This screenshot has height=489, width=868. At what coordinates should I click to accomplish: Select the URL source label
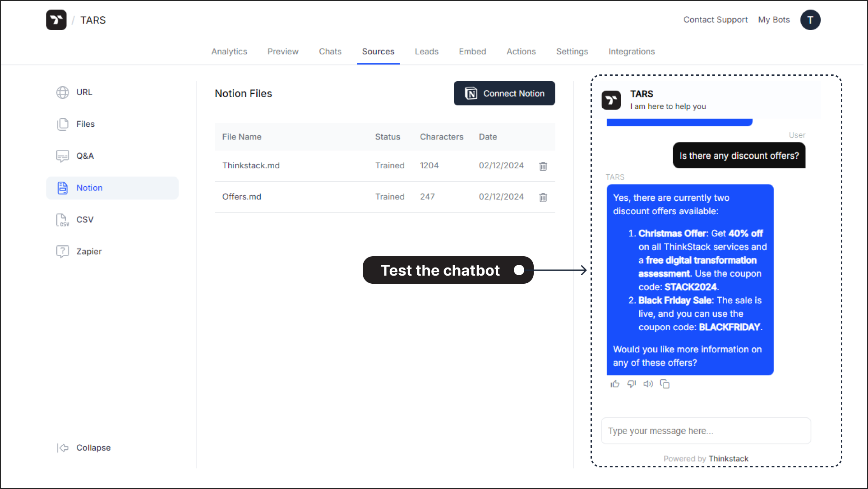[84, 92]
